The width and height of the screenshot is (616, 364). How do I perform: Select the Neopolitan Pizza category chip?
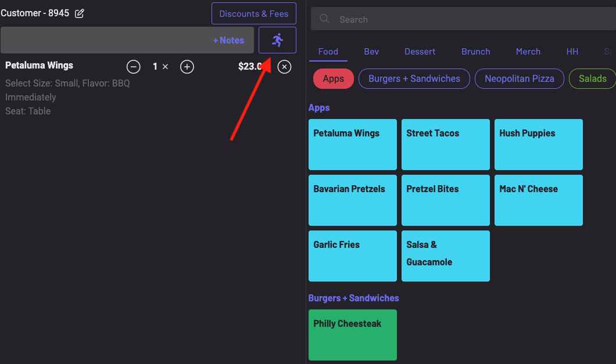(519, 79)
